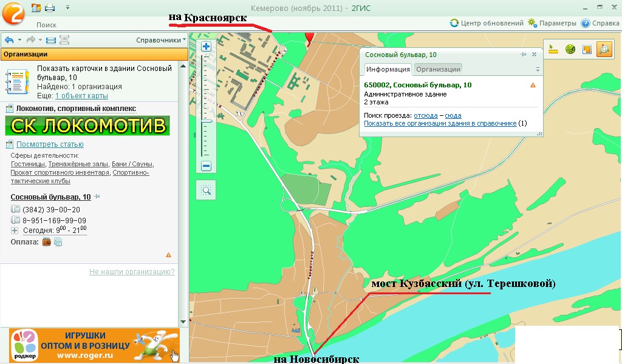Toggle the 3D buildings view button

click(x=604, y=49)
